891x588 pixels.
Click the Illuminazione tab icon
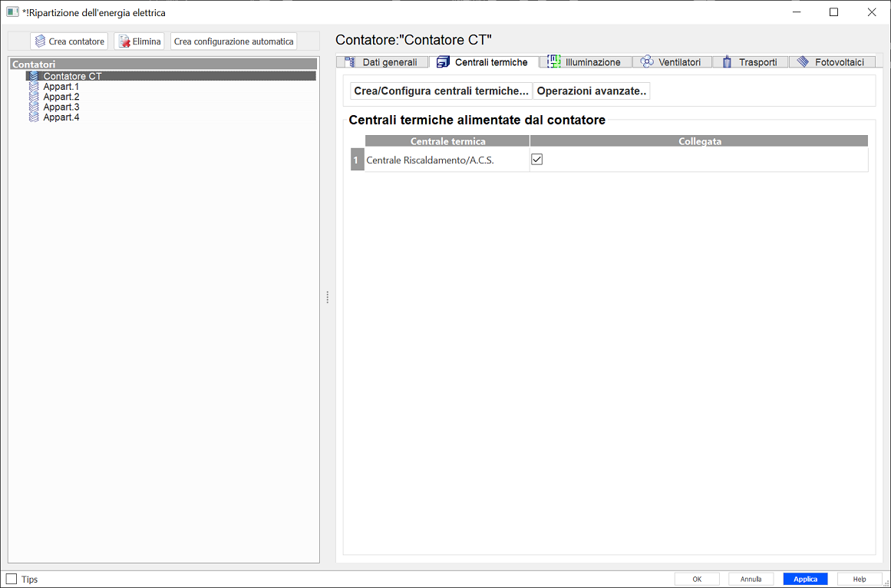[553, 62]
